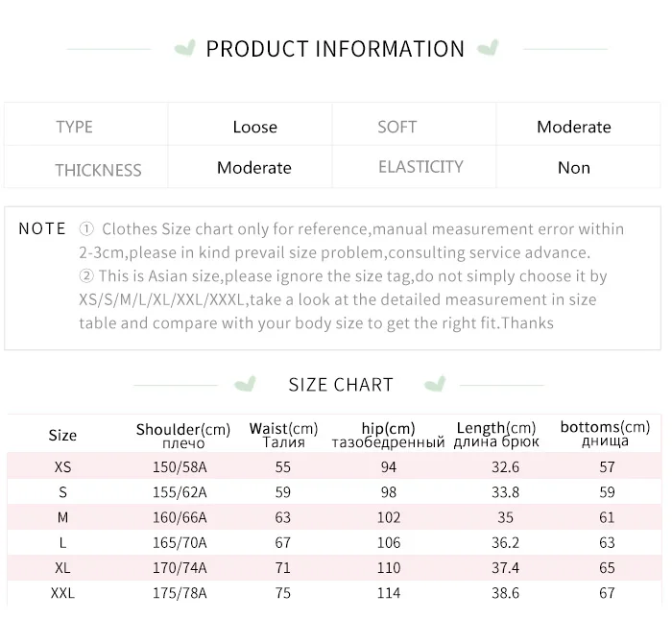Click the leaf icon left of SIZE CHART
This screenshot has width=672, height=619.
click(247, 385)
